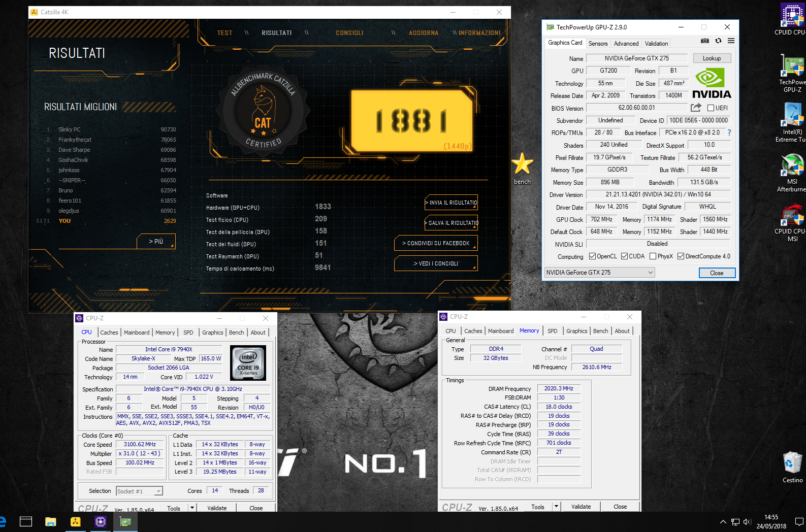Click the Tools button in right CPU-Z
The width and height of the screenshot is (806, 532).
click(x=537, y=507)
